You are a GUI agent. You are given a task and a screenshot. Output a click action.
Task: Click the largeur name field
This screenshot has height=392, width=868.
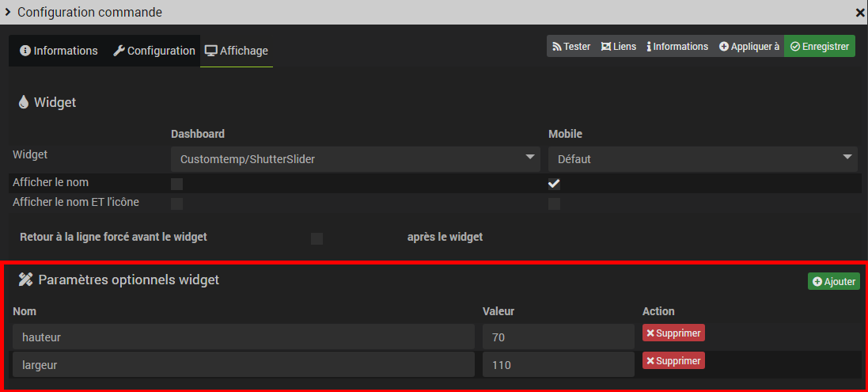point(244,365)
